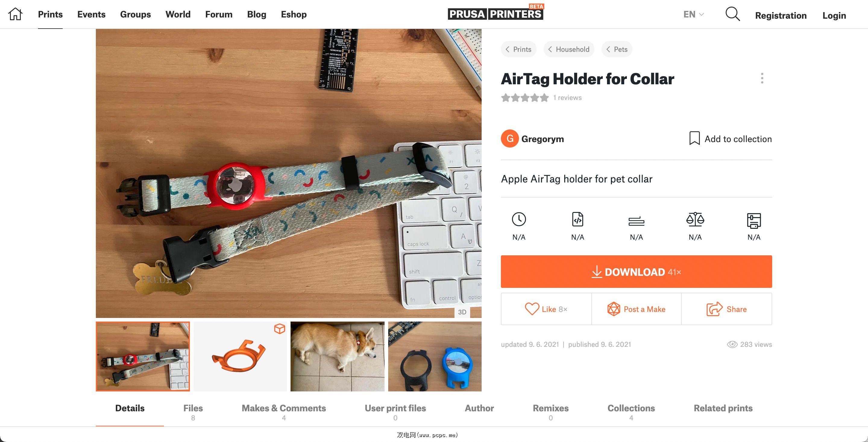Toggle the 3D view badge on image
The width and height of the screenshot is (868, 442).
click(x=462, y=312)
